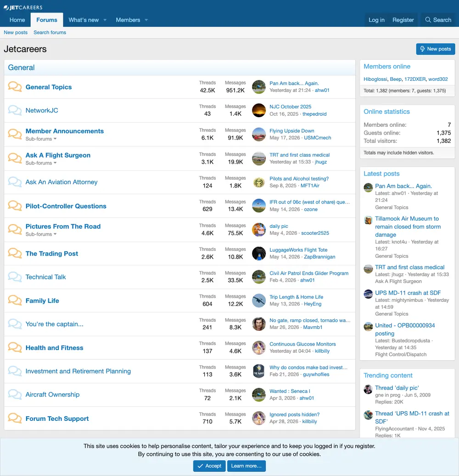
Task: Open the General category heading
Action: click(21, 68)
